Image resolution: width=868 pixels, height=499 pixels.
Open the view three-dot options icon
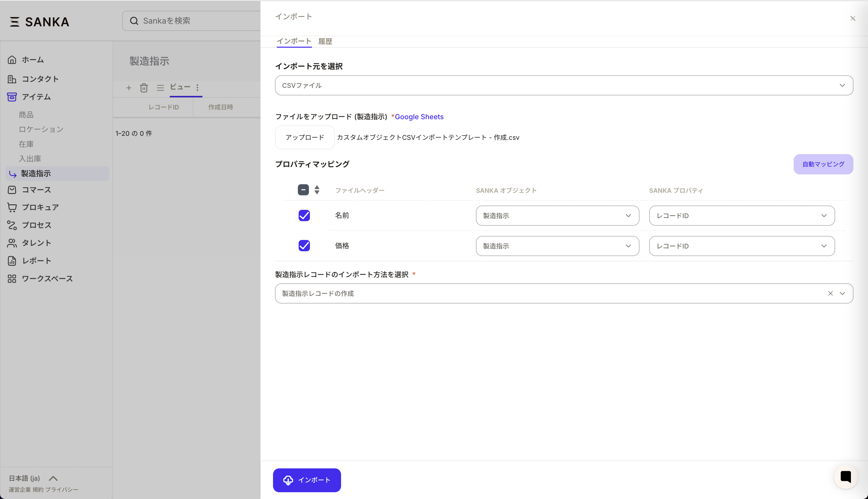click(x=197, y=87)
